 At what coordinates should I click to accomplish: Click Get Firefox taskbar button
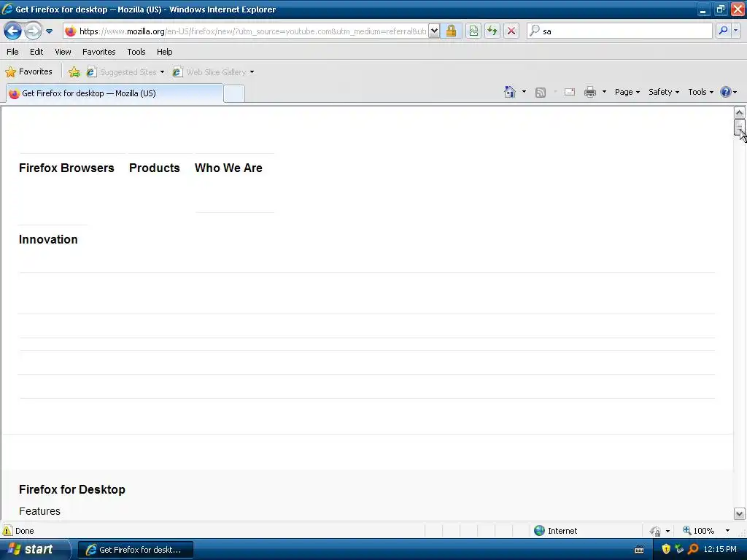pos(136,550)
